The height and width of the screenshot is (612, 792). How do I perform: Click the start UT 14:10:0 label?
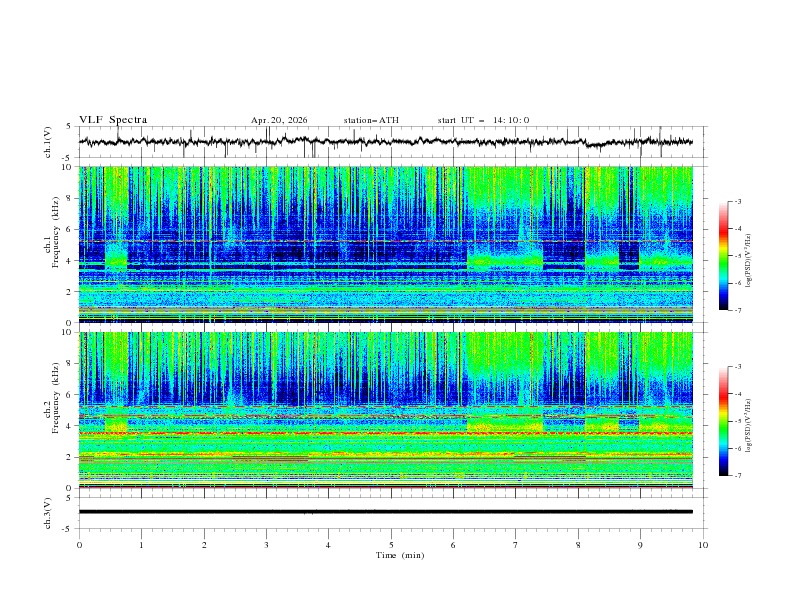click(483, 120)
